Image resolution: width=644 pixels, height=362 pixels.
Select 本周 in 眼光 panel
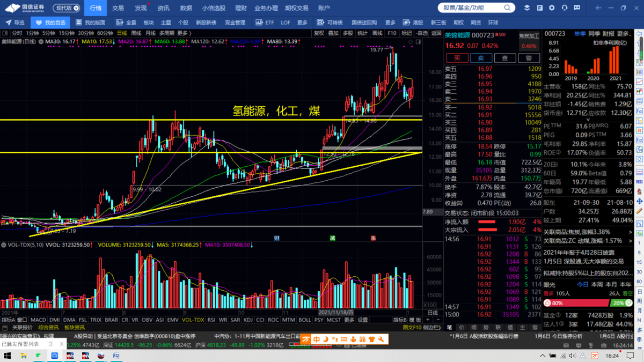pos(597,284)
